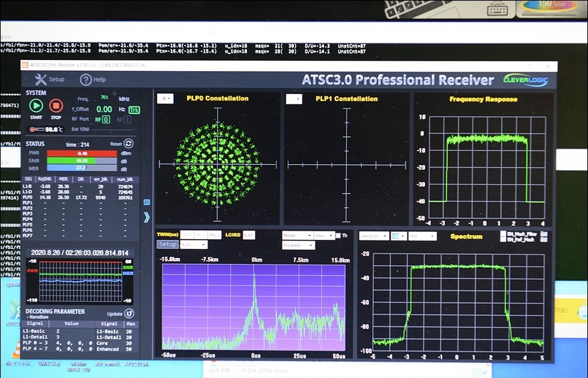Image resolution: width=588 pixels, height=378 pixels.
Task: Click the lower reference mask color icon
Action: [544, 240]
